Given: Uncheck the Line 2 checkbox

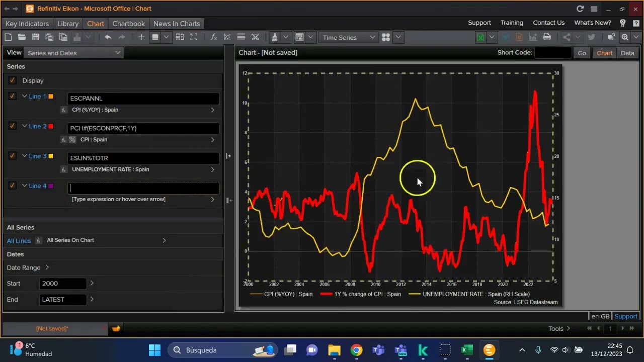Looking at the screenshot, I should click(12, 126).
